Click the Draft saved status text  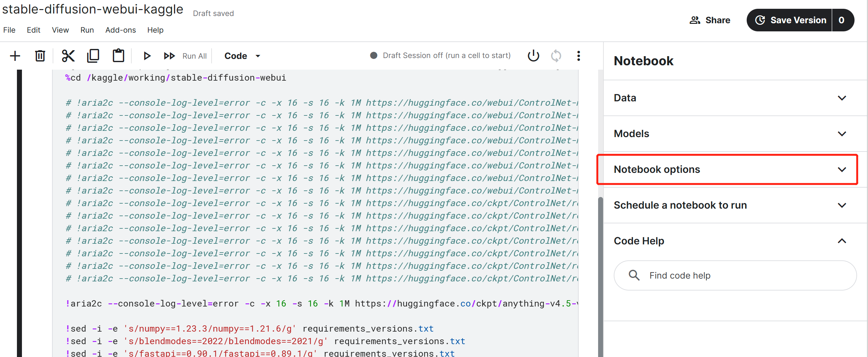213,13
